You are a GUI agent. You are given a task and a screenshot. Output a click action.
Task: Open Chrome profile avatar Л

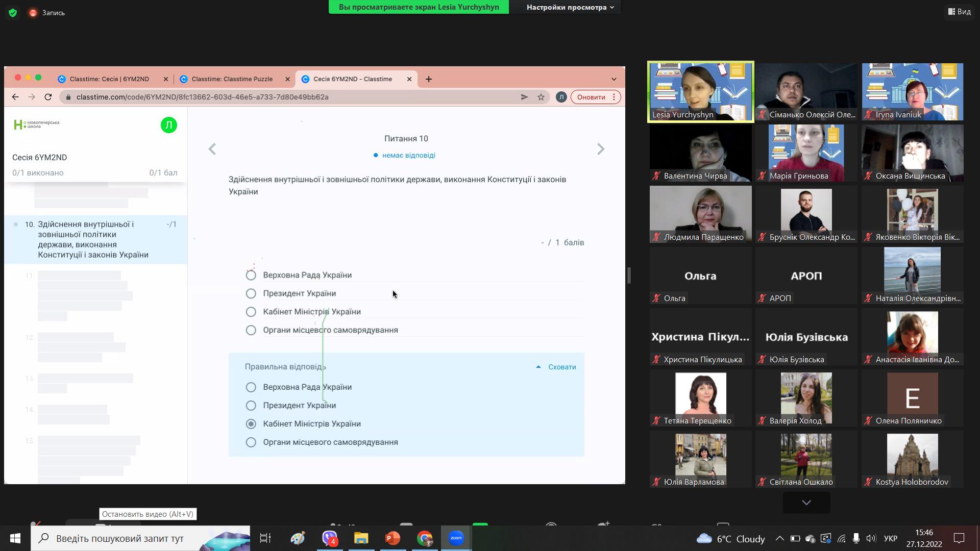561,97
